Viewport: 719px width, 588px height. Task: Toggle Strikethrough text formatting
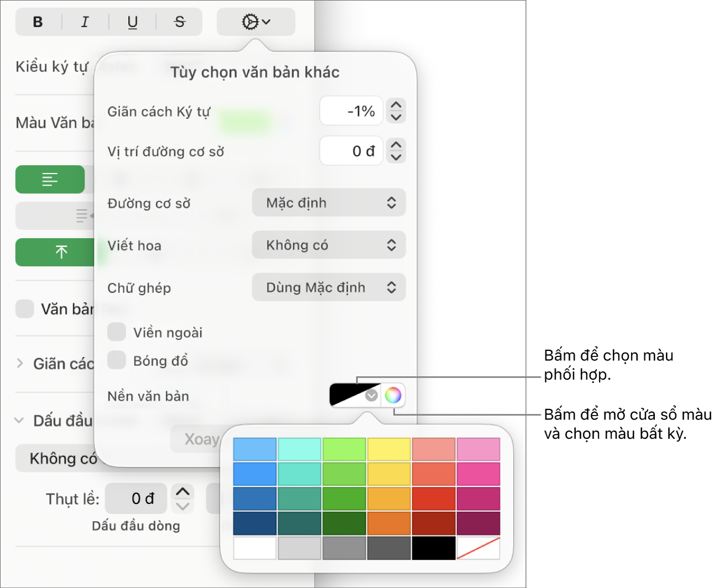click(x=180, y=22)
